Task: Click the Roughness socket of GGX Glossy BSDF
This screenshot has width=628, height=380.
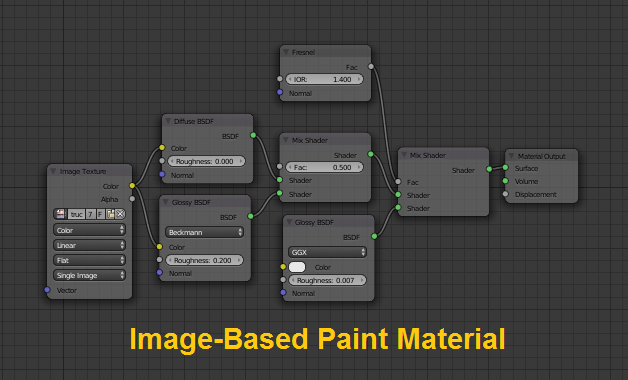Action: pos(283,279)
